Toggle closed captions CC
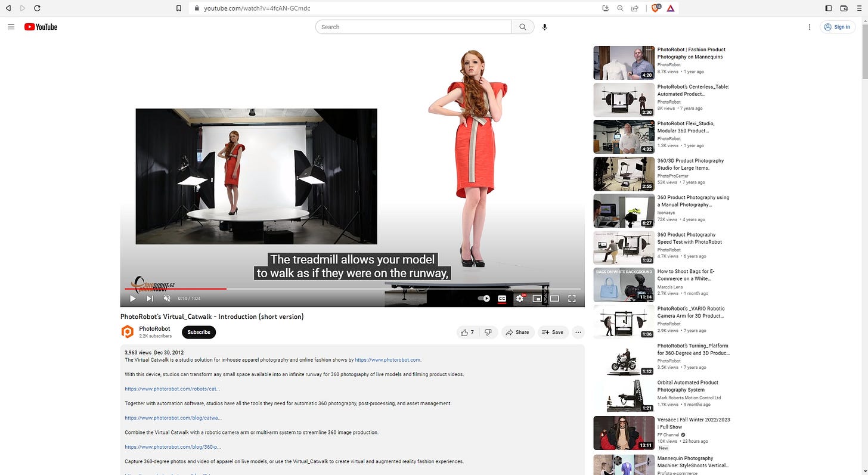 tap(502, 299)
